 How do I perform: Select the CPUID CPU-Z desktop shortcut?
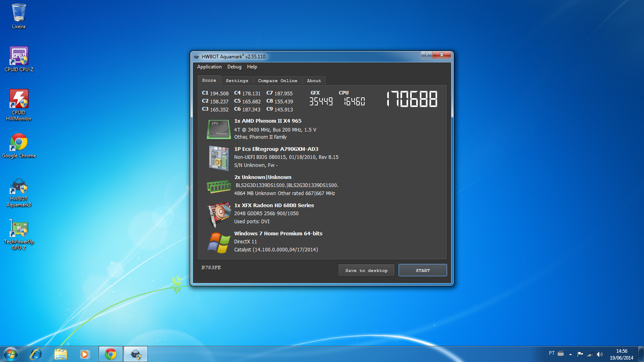coord(19,59)
